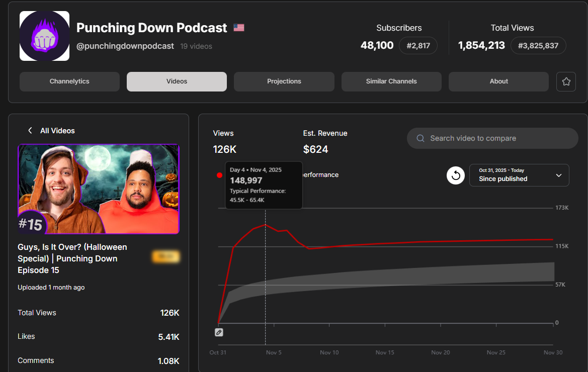Click the Search video to compare field
588x372 pixels.
(492, 138)
